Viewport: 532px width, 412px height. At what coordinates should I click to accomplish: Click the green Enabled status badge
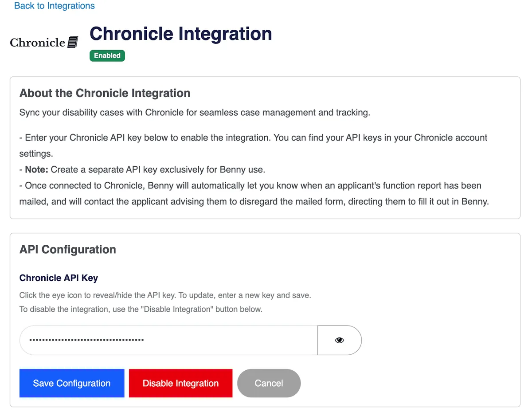click(x=107, y=55)
